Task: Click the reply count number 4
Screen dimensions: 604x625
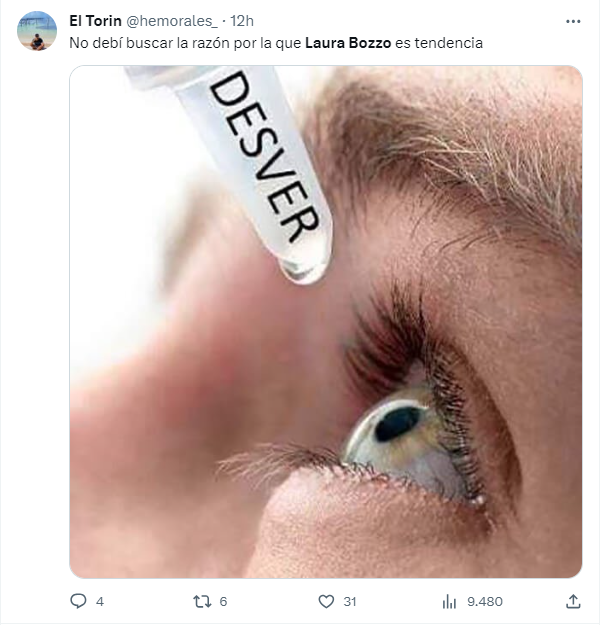Action: [100, 601]
